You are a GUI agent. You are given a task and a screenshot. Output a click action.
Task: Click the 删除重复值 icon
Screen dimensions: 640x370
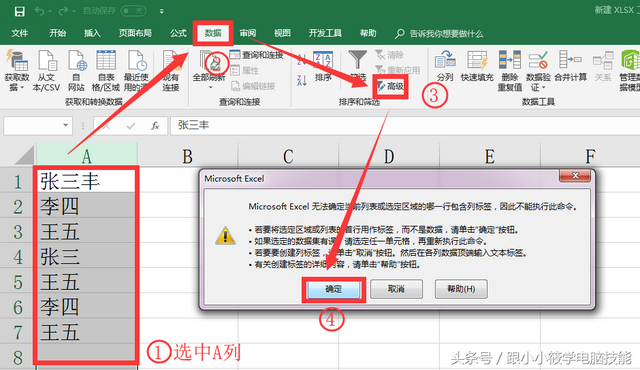tap(510, 71)
